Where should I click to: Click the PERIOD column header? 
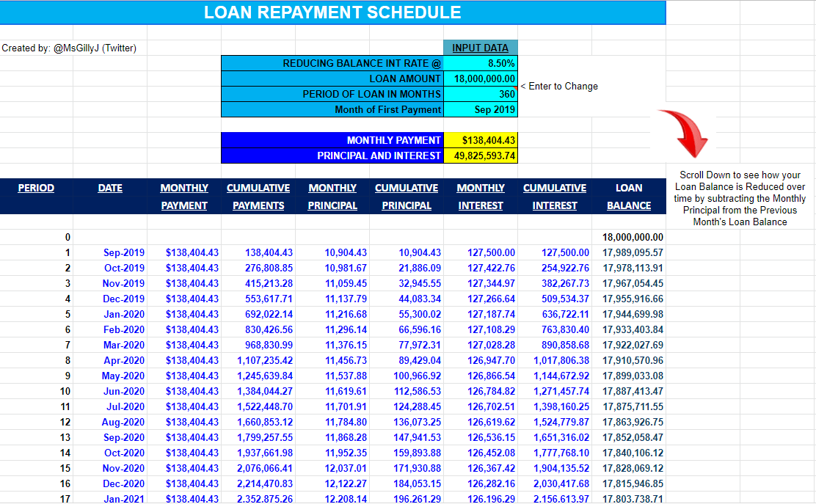coord(35,188)
